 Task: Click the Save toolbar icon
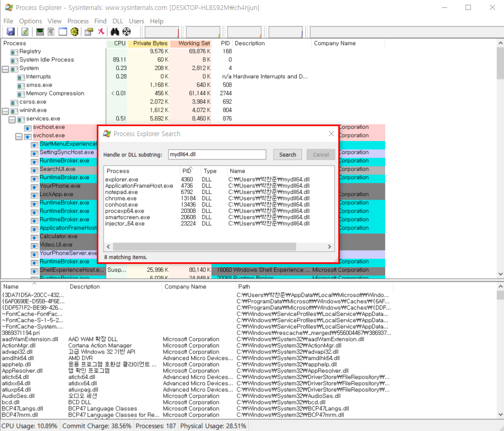click(x=11, y=32)
